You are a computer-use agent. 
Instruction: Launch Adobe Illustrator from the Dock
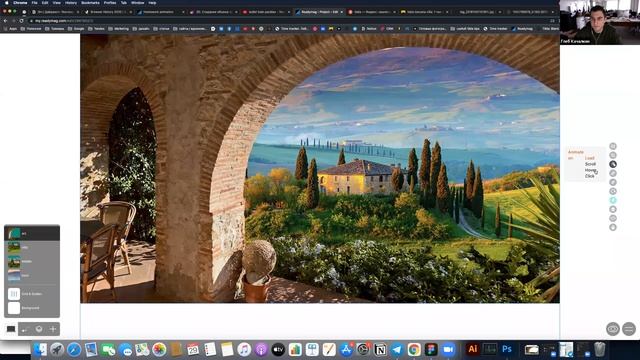[473, 350]
